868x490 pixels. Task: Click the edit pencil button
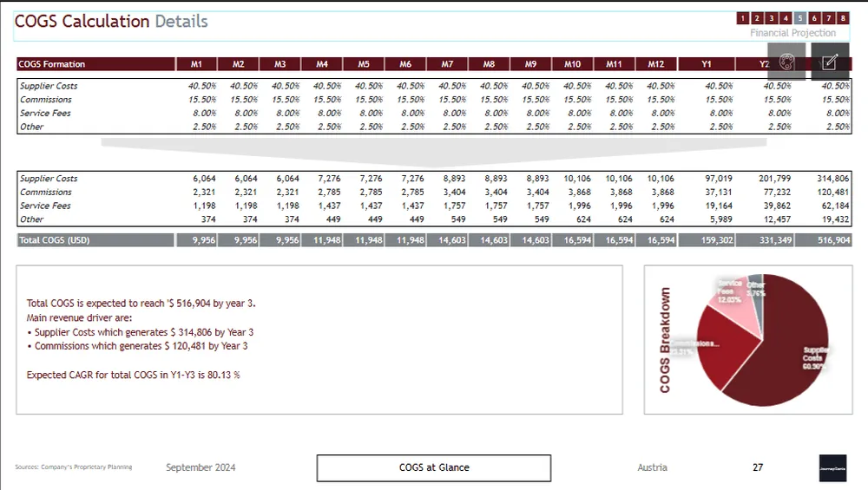830,62
